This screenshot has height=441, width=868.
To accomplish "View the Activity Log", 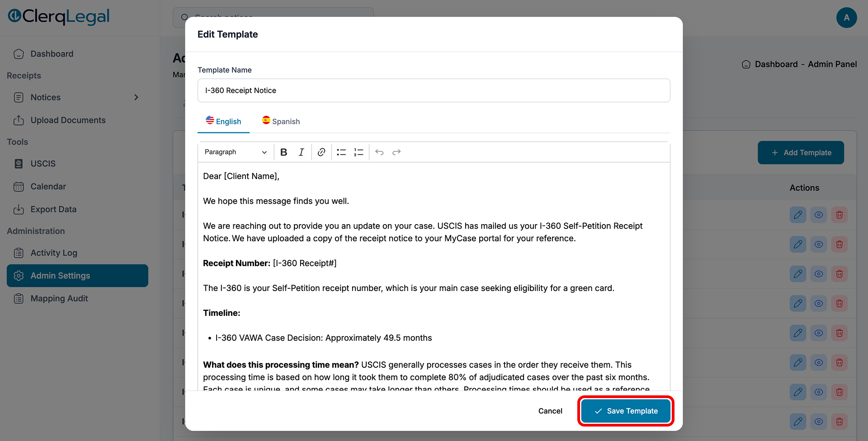I will pos(54,253).
